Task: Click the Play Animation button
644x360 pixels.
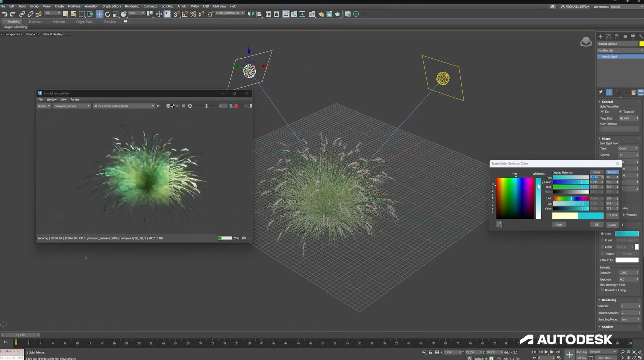Action: coord(546,352)
